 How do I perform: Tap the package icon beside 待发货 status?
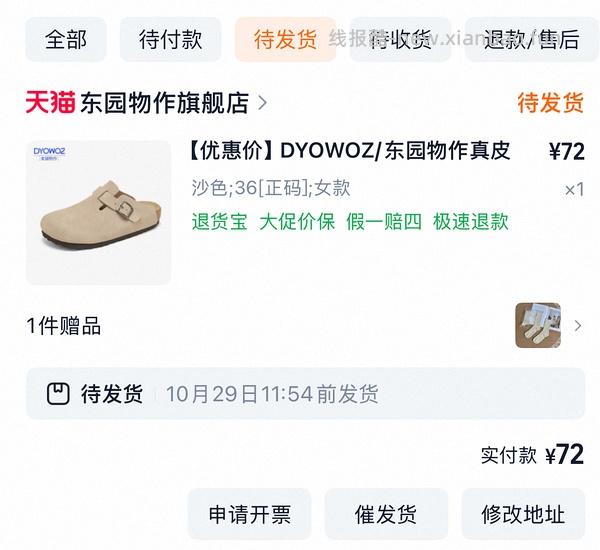tap(58, 394)
